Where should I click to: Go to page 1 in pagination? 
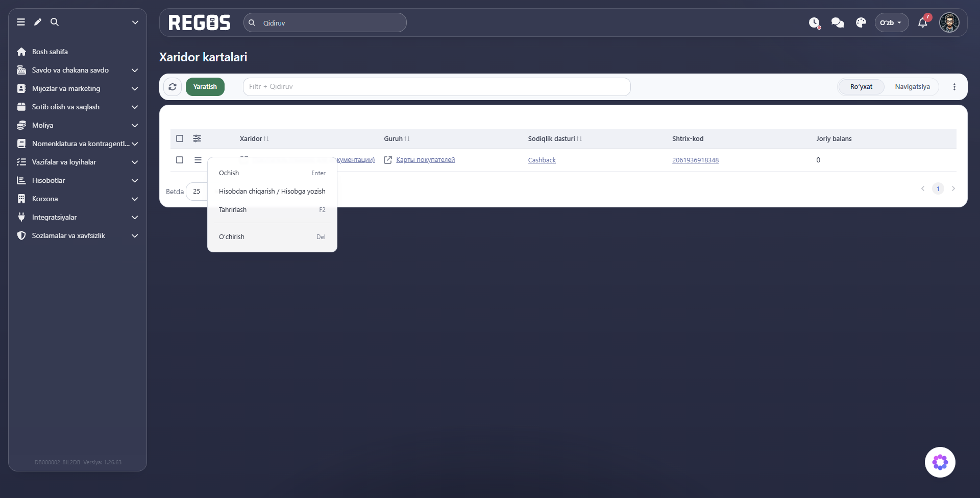tap(938, 188)
